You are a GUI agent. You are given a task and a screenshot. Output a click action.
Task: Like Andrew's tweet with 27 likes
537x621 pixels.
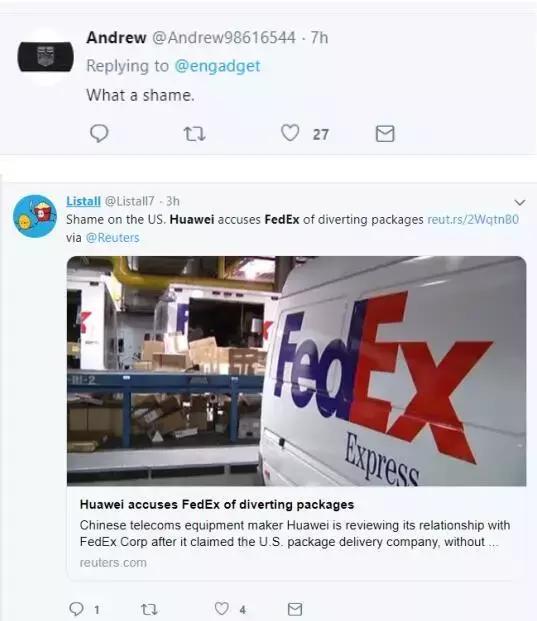pos(290,133)
